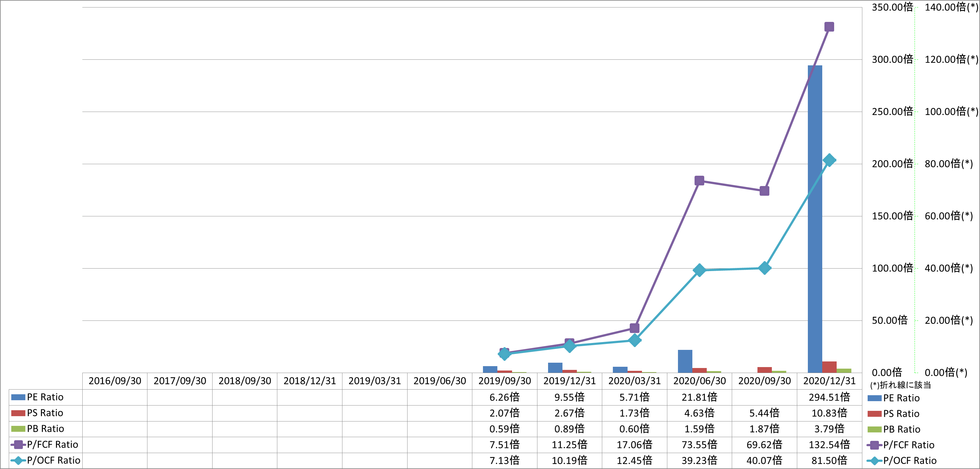Click the P/FCF Ratio marker in right legend
Screen dimensions: 980x469
pos(874,445)
